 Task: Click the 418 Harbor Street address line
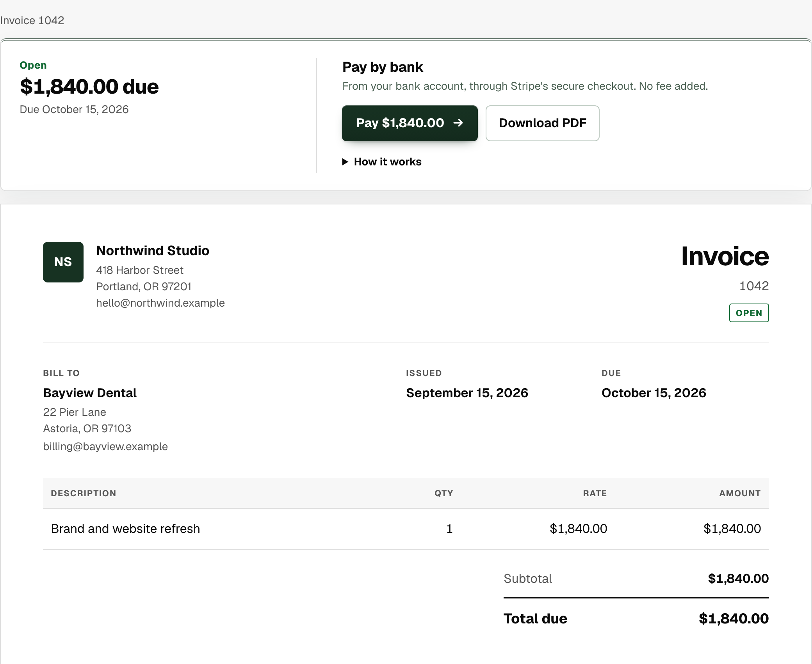click(x=140, y=270)
